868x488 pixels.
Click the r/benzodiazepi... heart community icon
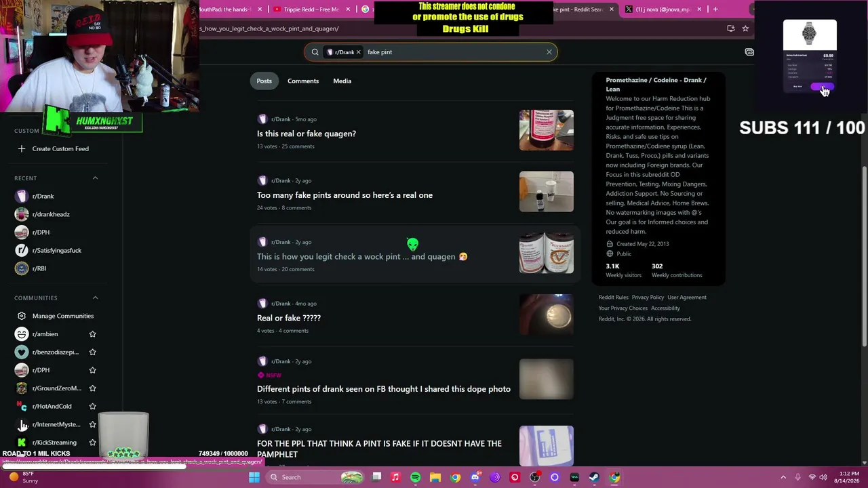pyautogui.click(x=22, y=352)
